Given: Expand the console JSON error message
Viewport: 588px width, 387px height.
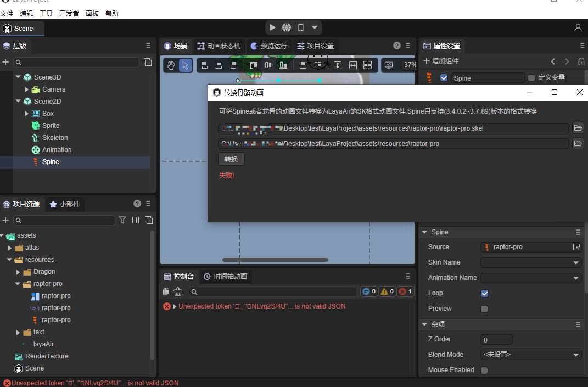Looking at the screenshot, I should (175, 306).
